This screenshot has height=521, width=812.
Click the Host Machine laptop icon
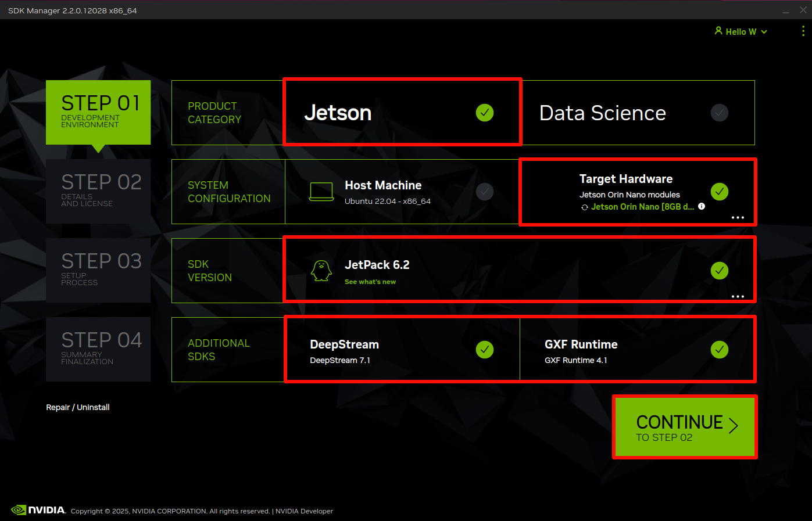coord(321,192)
